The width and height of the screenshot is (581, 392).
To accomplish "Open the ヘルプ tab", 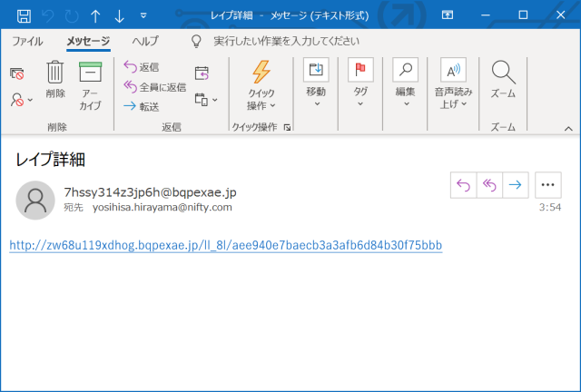I will click(x=145, y=41).
